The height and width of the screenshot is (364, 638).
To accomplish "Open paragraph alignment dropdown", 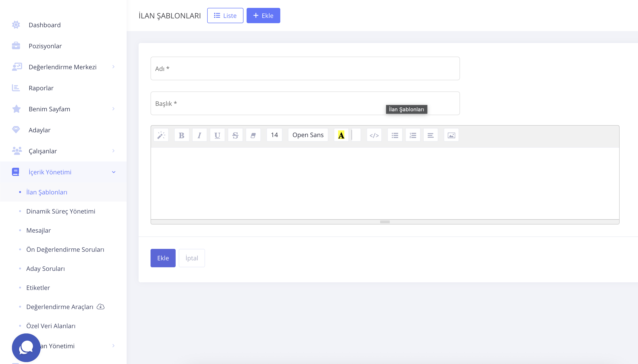I will (x=430, y=135).
